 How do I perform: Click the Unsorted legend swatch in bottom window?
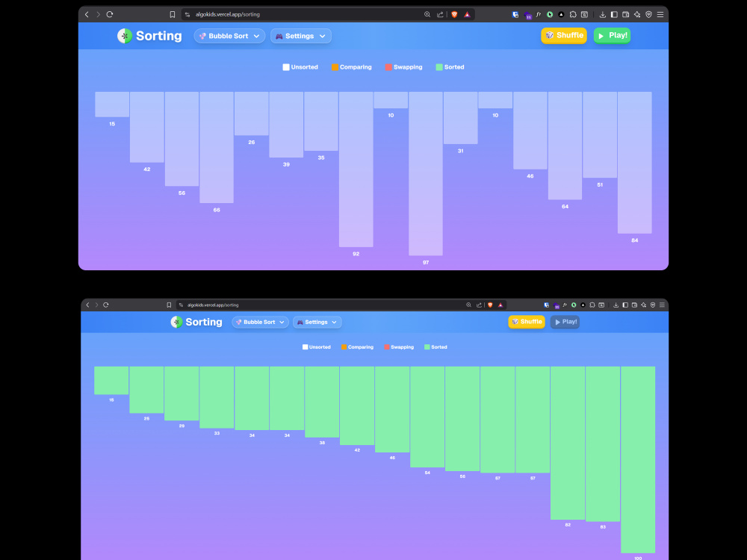coord(305,347)
